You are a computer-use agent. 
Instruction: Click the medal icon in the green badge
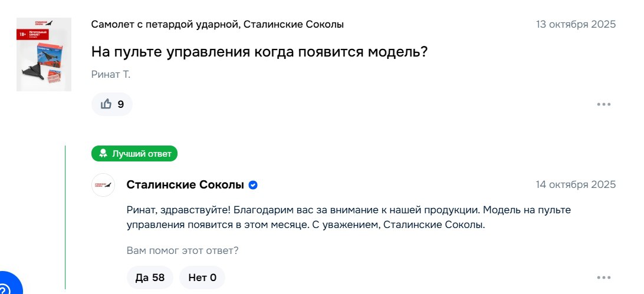103,154
